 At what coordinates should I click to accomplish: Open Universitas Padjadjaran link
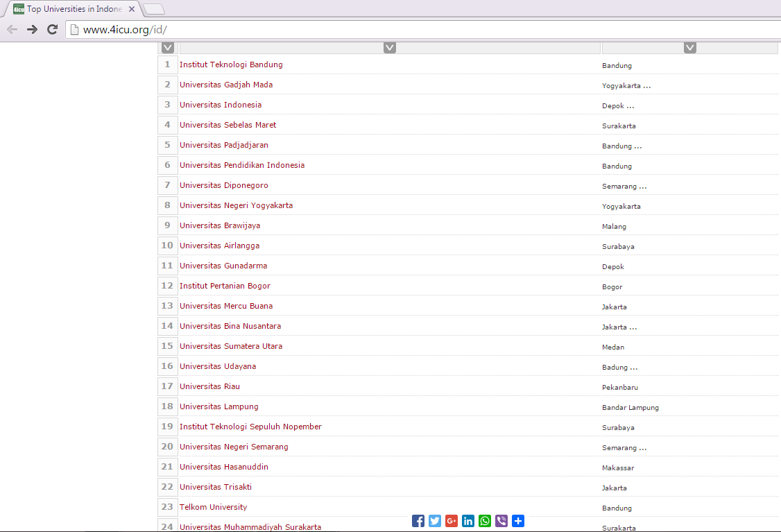(x=224, y=145)
